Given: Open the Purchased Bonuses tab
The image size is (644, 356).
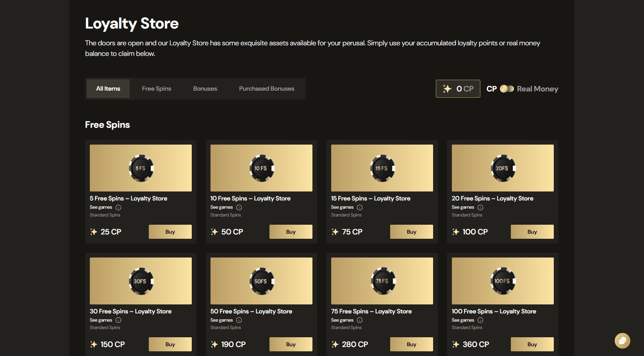Looking at the screenshot, I should pos(266,89).
